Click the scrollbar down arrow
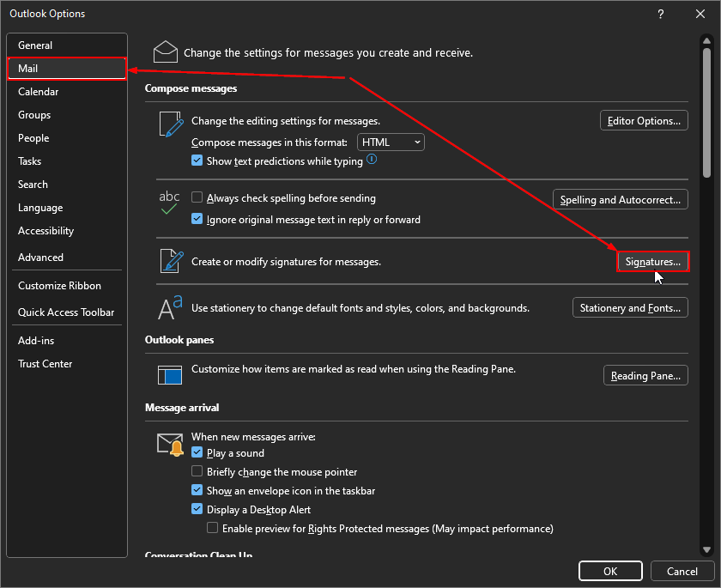Viewport: 721px width, 588px height. point(706,550)
